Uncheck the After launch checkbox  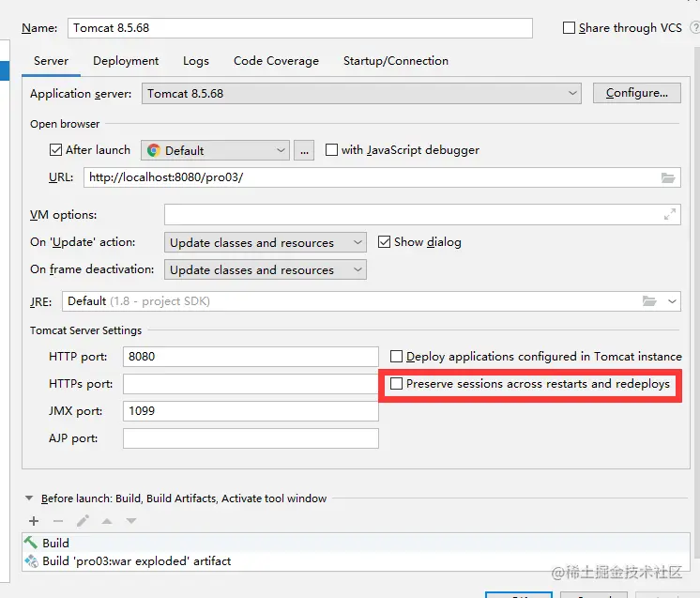click(55, 149)
